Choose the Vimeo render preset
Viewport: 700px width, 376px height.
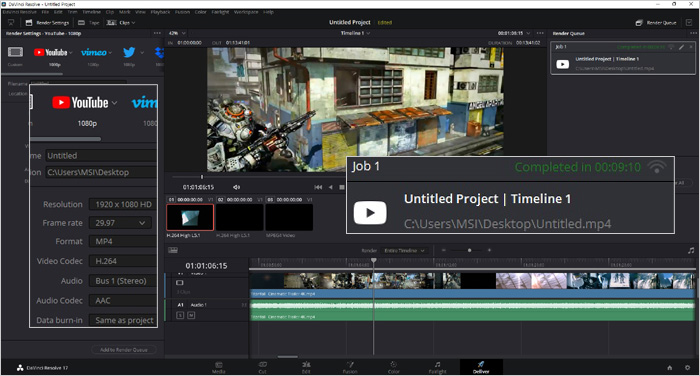[x=94, y=53]
